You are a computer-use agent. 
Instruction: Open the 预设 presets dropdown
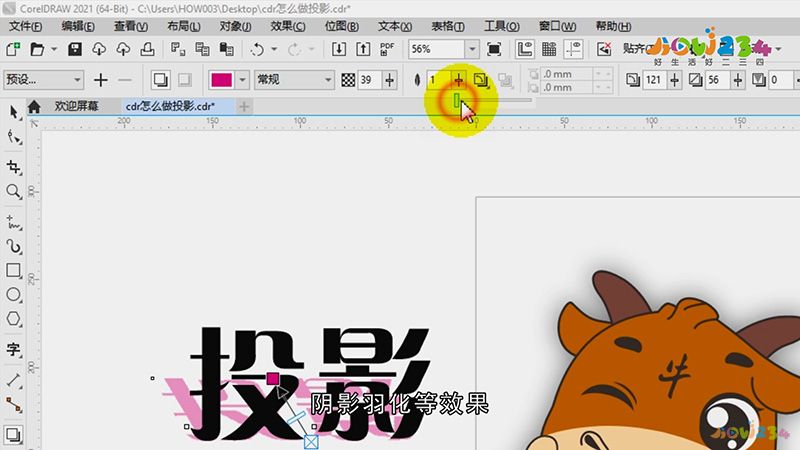[43, 80]
